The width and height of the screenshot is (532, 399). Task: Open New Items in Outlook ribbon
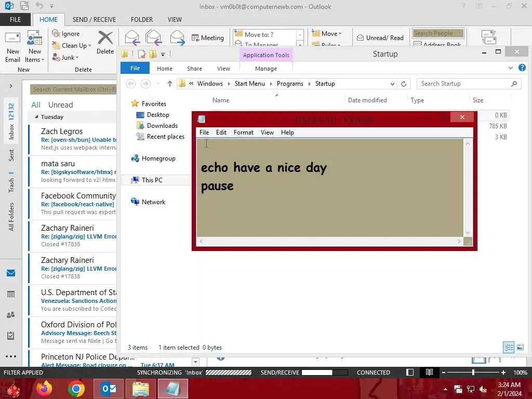tap(35, 47)
